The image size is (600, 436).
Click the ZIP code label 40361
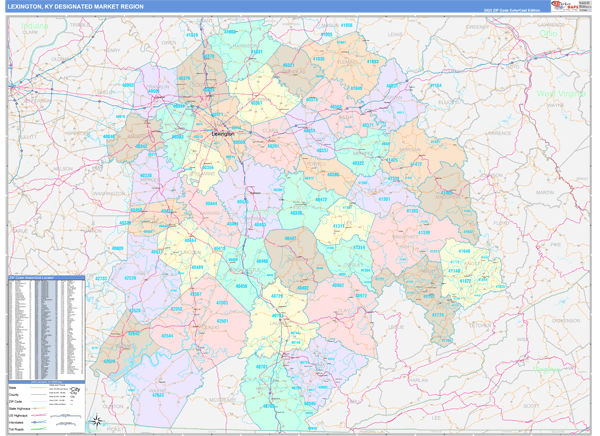click(x=256, y=103)
